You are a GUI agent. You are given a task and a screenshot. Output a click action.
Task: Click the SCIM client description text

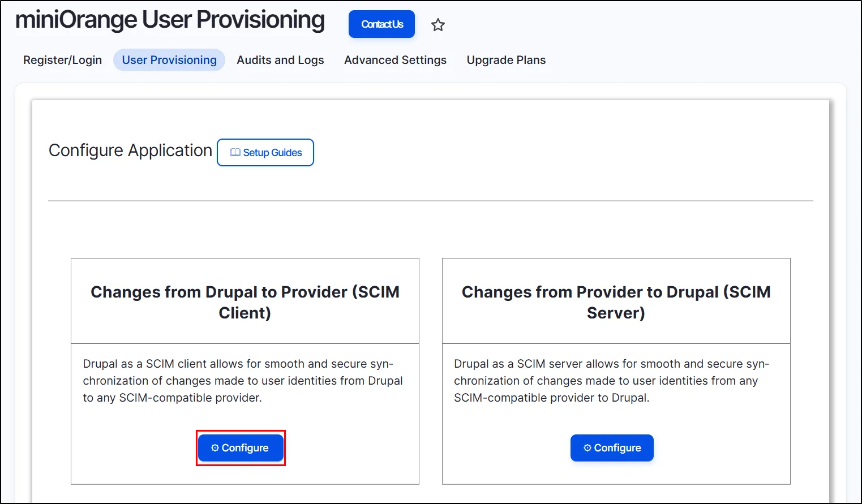pos(243,381)
